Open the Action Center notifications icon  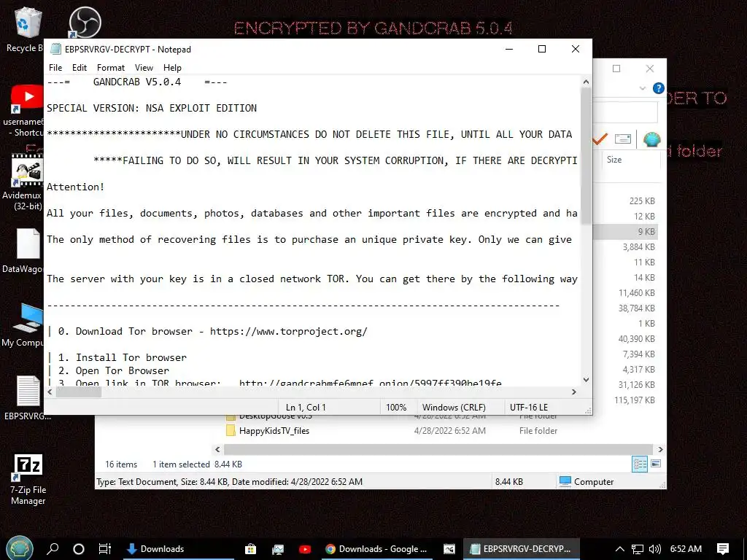(x=723, y=549)
